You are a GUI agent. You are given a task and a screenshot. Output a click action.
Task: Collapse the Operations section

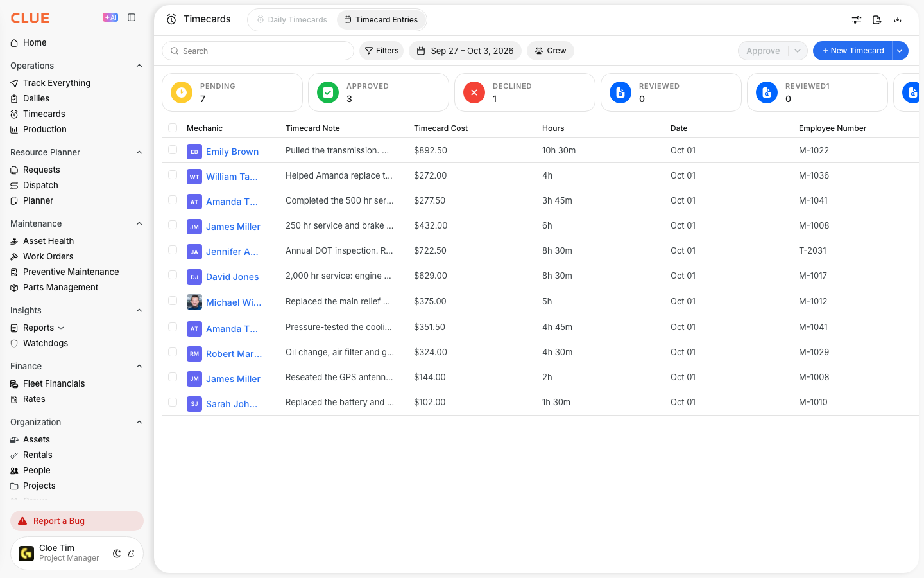(x=139, y=66)
